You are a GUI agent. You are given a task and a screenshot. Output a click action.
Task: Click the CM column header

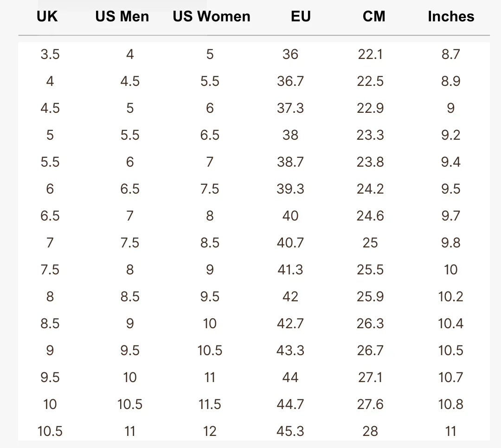pyautogui.click(x=374, y=17)
